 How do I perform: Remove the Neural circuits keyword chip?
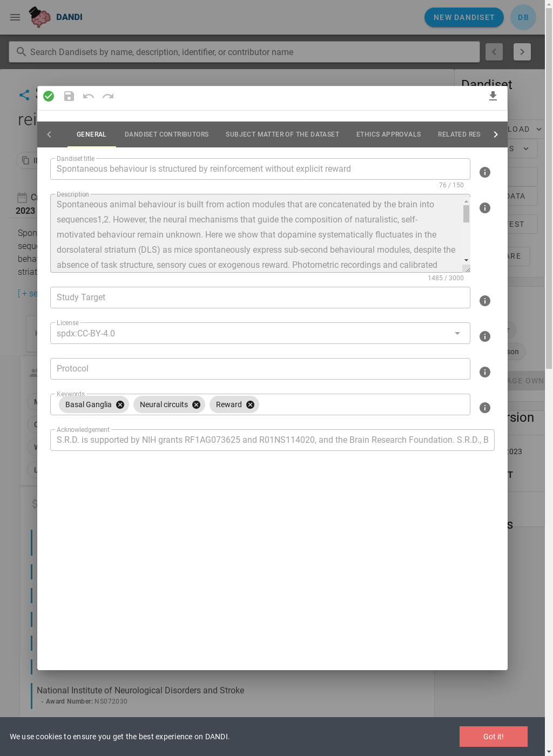(x=197, y=404)
